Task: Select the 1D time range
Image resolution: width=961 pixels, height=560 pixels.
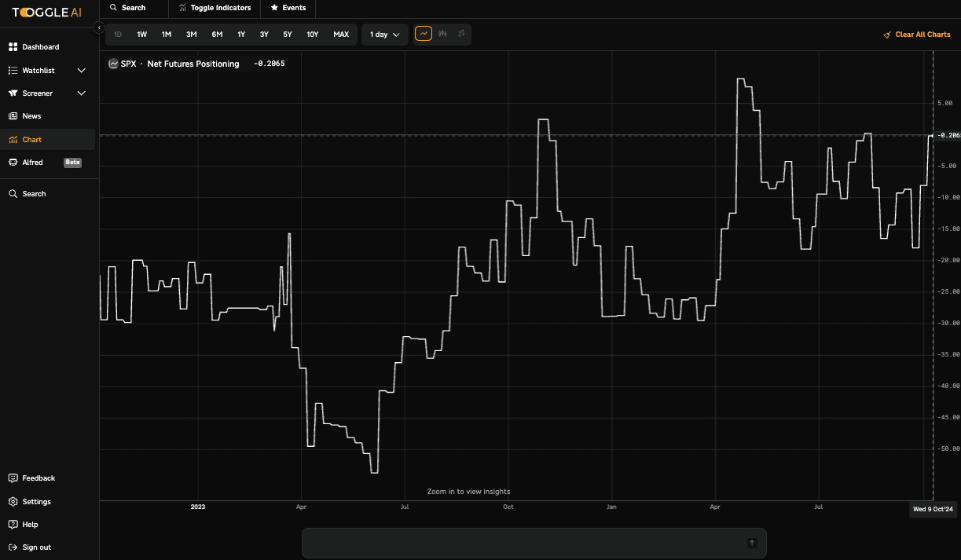Action: (118, 35)
